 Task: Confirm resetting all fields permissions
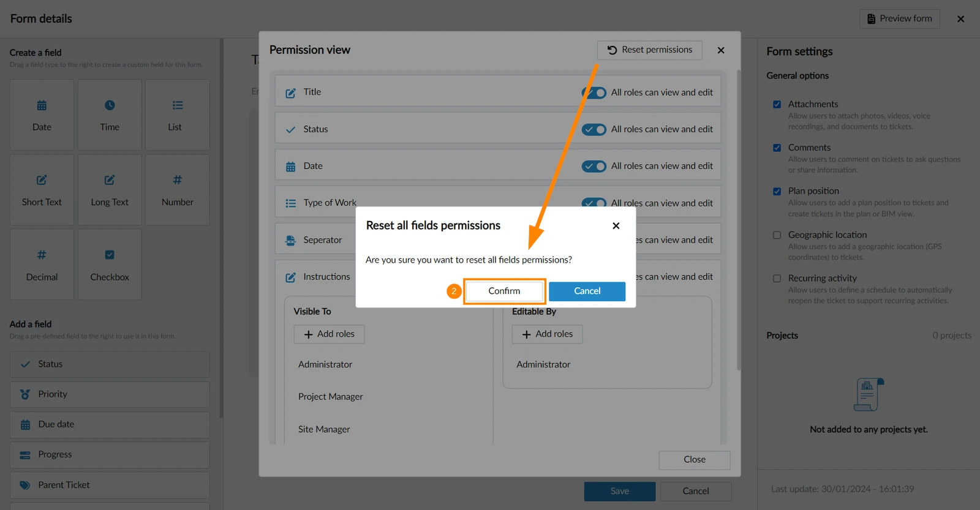pyautogui.click(x=504, y=291)
